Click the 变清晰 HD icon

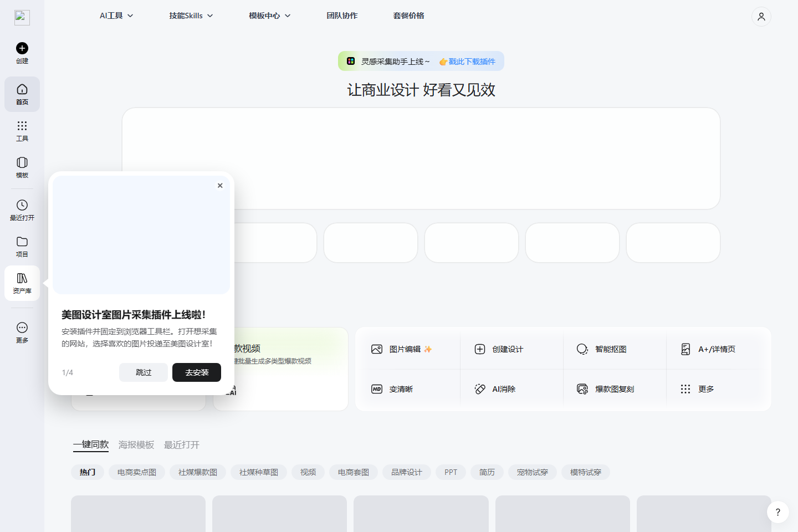[377, 389]
